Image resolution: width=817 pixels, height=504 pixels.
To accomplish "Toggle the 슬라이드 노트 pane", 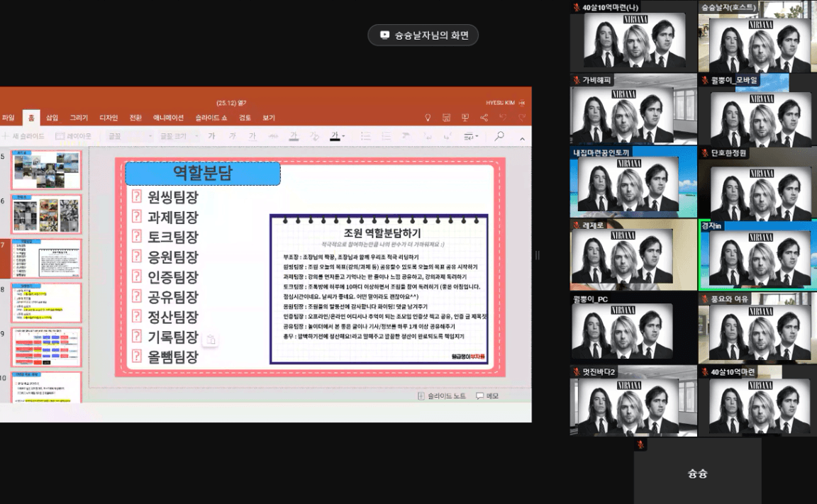I will click(442, 396).
